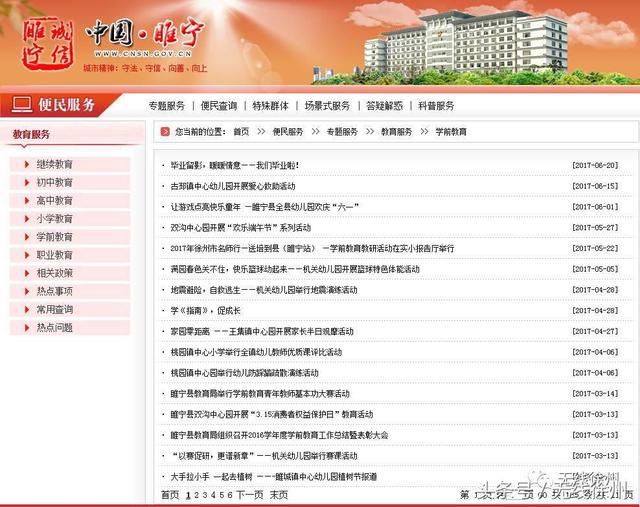Open article 2017年徐州市名师行—送培到县
Image resolution: width=640 pixels, height=507 pixels.
point(312,248)
